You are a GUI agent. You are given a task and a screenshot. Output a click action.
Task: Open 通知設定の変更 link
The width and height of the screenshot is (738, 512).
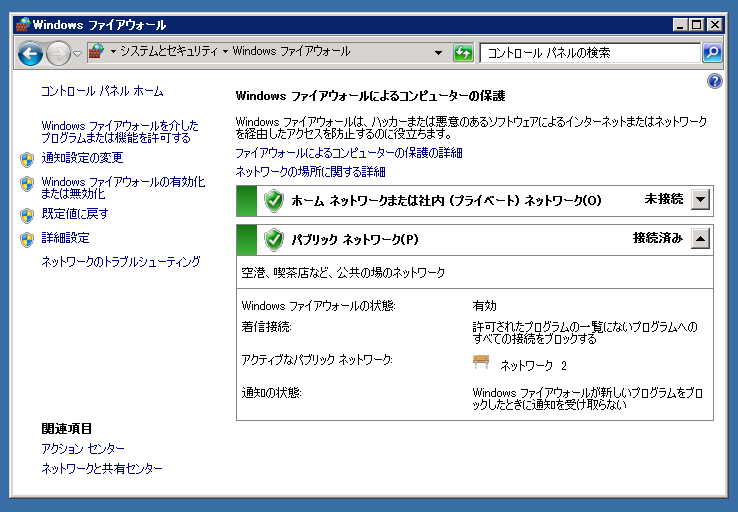[x=82, y=158]
